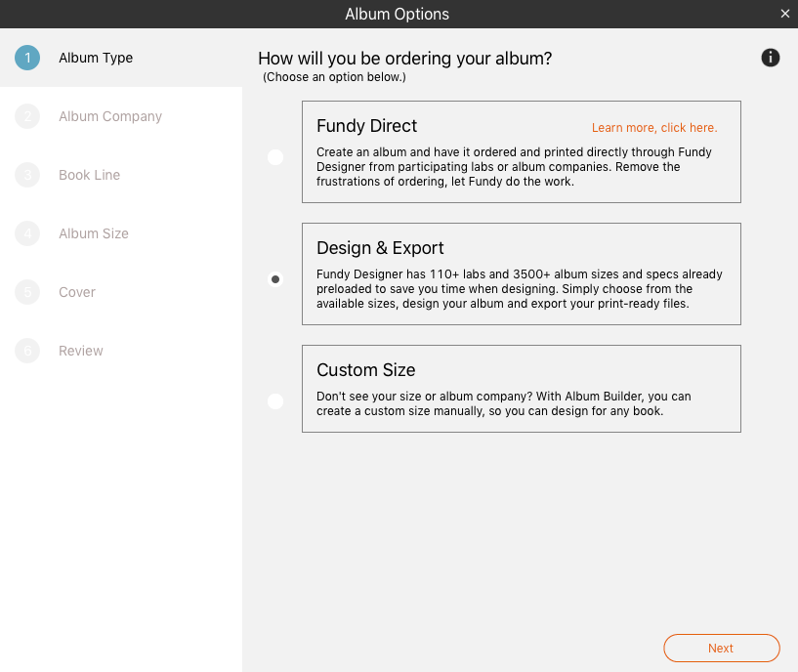Open 'Learn more, click here.' link
Image resolution: width=798 pixels, height=672 pixels.
coord(654,128)
